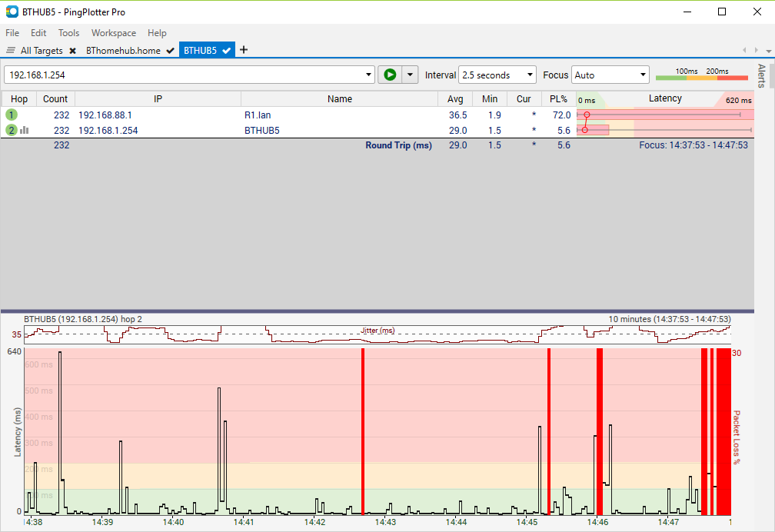Click the green hop 1 number badge
The height and width of the screenshot is (532, 775).
tap(11, 115)
